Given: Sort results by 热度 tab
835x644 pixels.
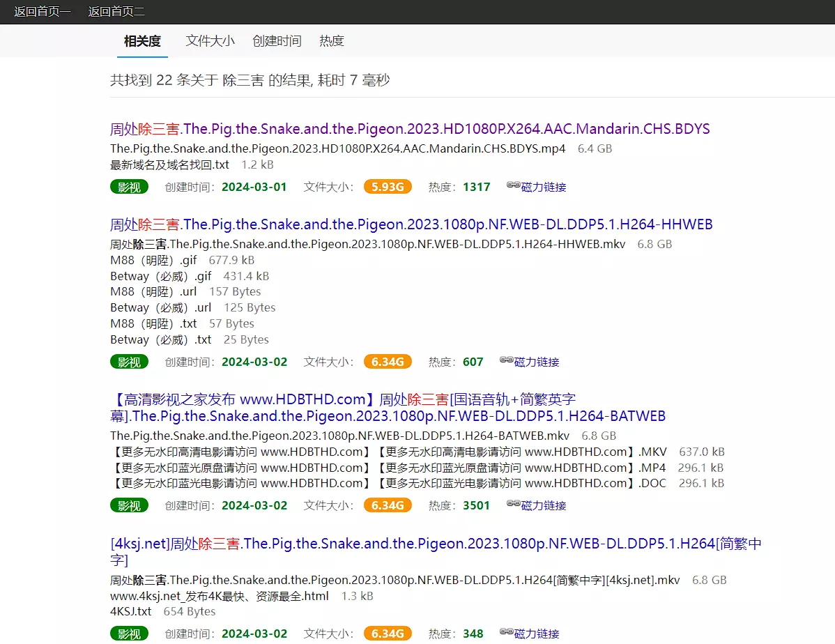Looking at the screenshot, I should tap(332, 41).
